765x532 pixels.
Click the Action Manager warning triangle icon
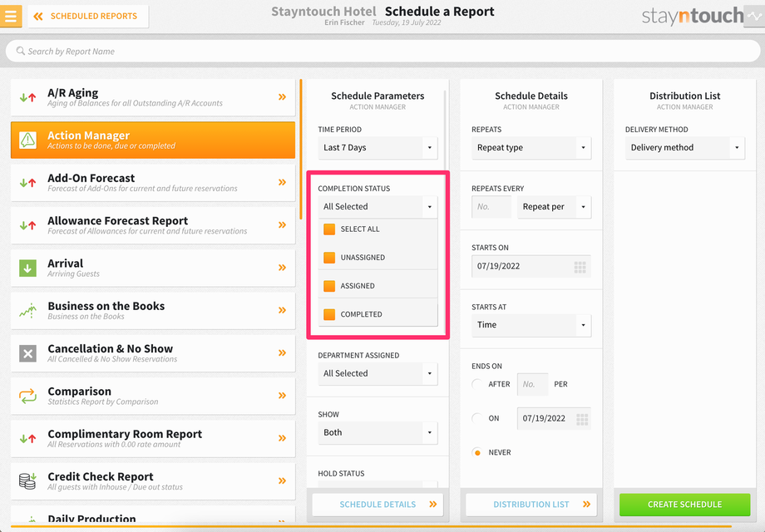pyautogui.click(x=27, y=140)
